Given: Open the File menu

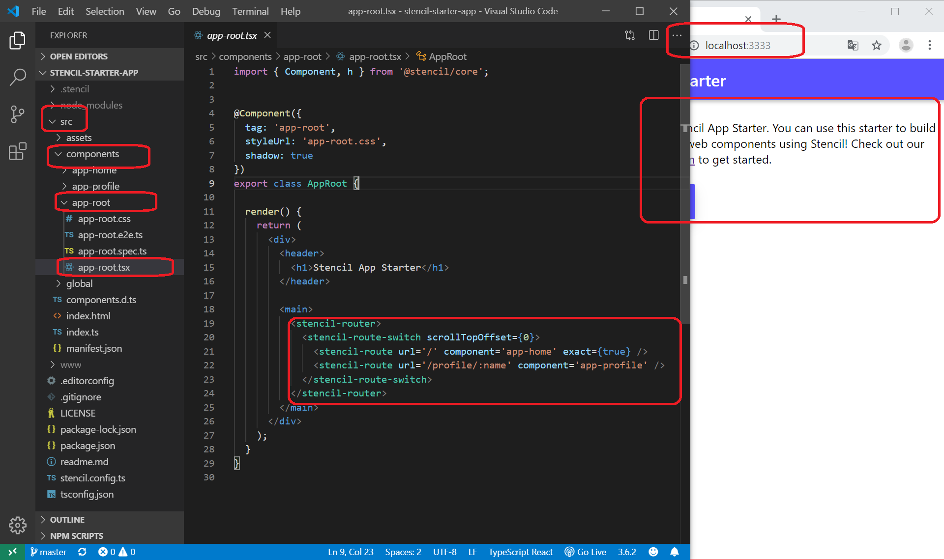Looking at the screenshot, I should pos(39,11).
